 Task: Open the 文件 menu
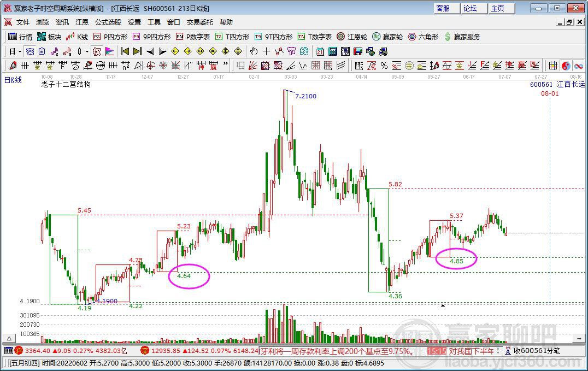(x=23, y=22)
